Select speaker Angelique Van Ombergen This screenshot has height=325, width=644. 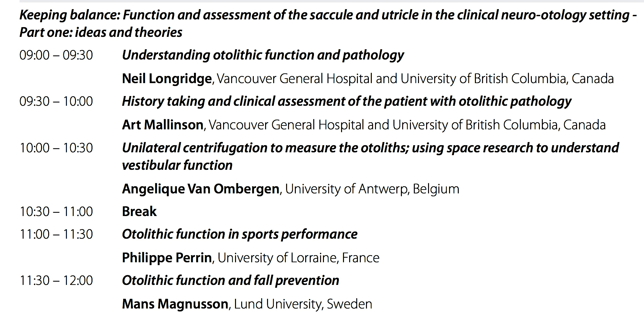[x=201, y=189]
